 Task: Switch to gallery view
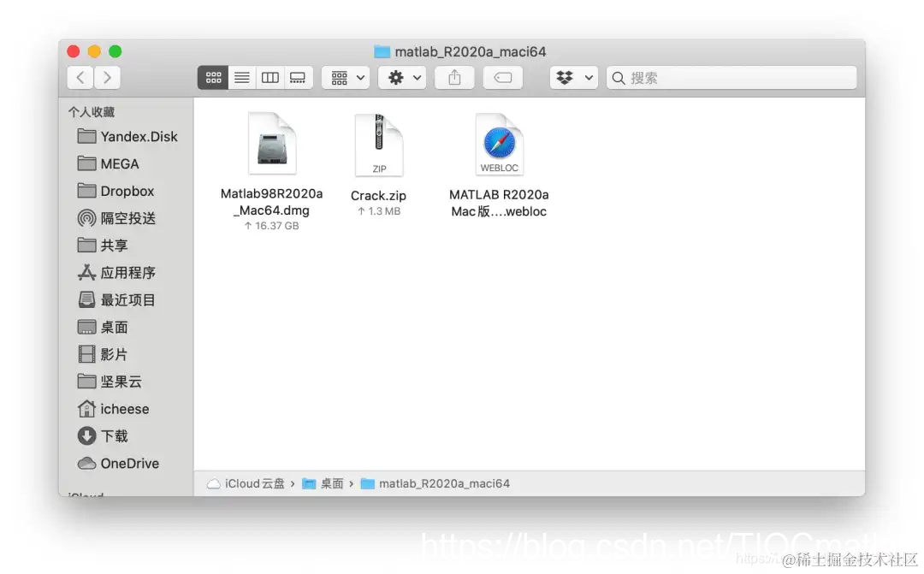point(299,77)
